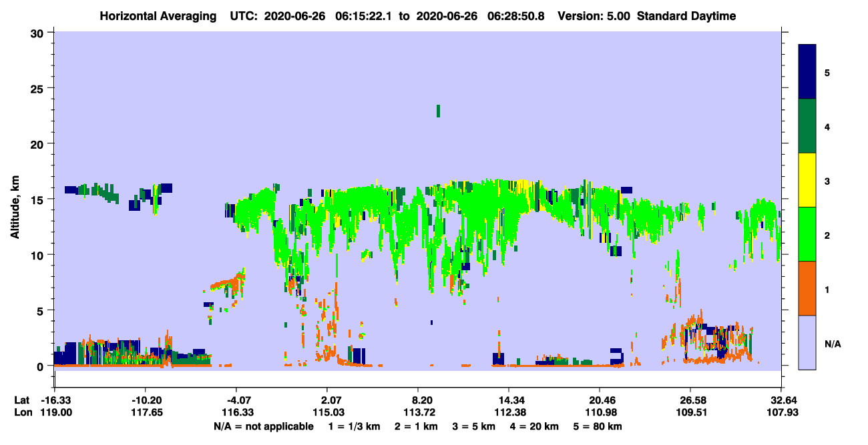Screen dimensions: 868x445
Task: Click longitude value 107.93
Action: 781,413
